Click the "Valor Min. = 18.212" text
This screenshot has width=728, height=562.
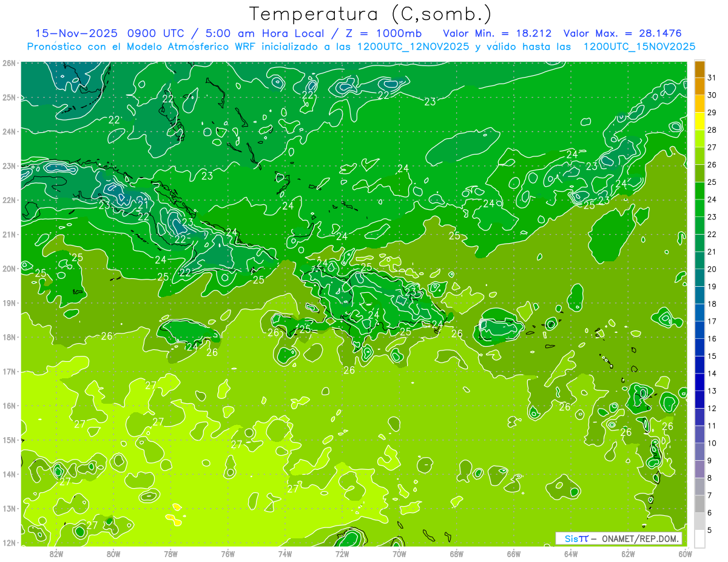point(498,33)
